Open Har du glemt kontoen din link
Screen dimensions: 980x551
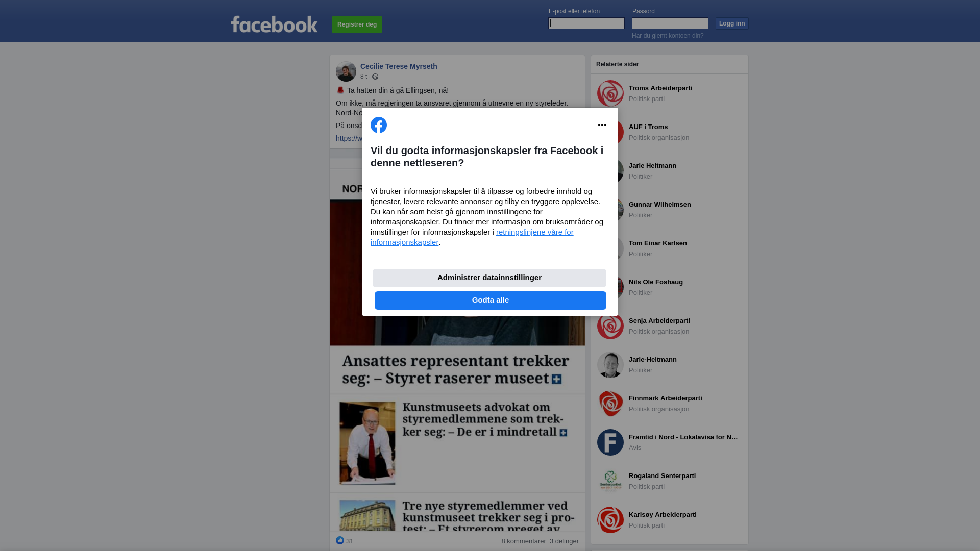[x=668, y=36]
